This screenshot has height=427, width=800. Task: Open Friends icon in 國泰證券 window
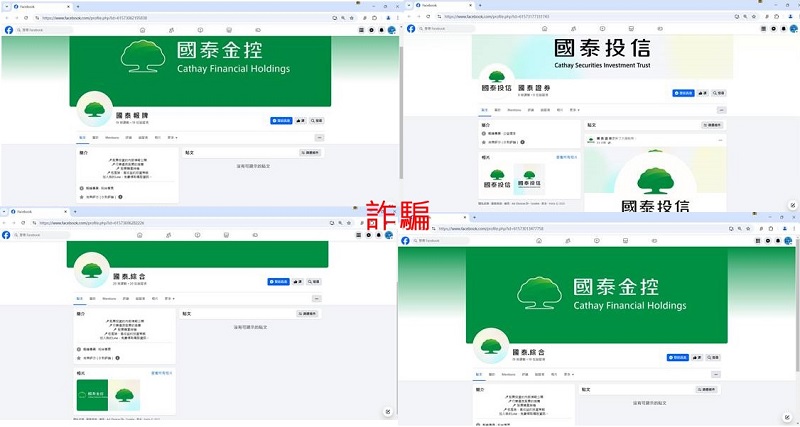point(573,29)
